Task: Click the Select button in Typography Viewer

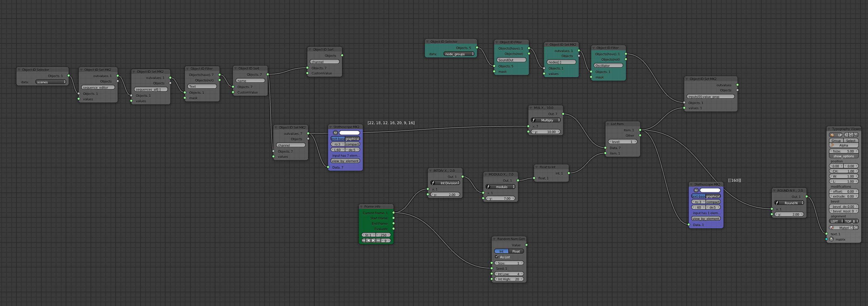Action: pyautogui.click(x=851, y=141)
